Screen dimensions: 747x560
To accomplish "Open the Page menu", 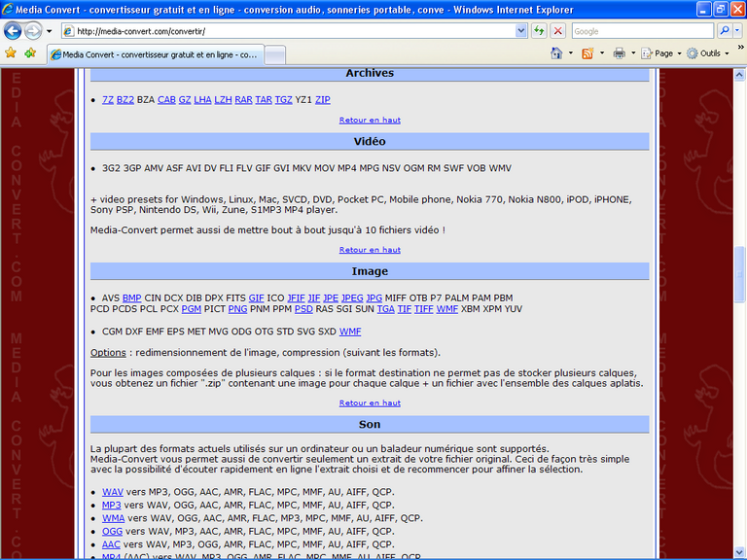I will 661,53.
